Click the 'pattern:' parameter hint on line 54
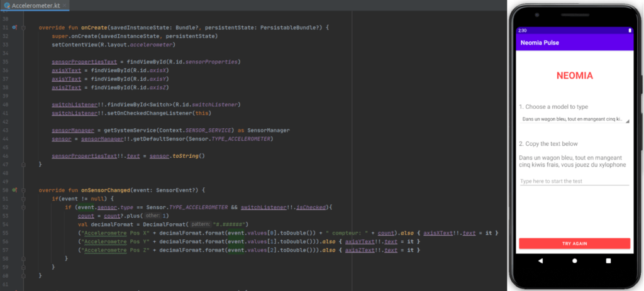Image resolution: width=644 pixels, height=291 pixels. (x=199, y=224)
